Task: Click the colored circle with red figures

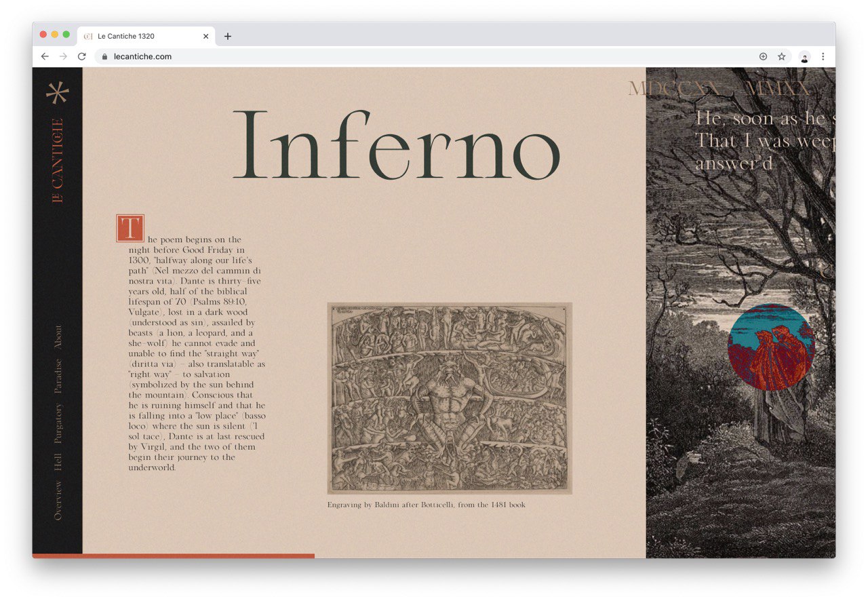Action: [771, 347]
